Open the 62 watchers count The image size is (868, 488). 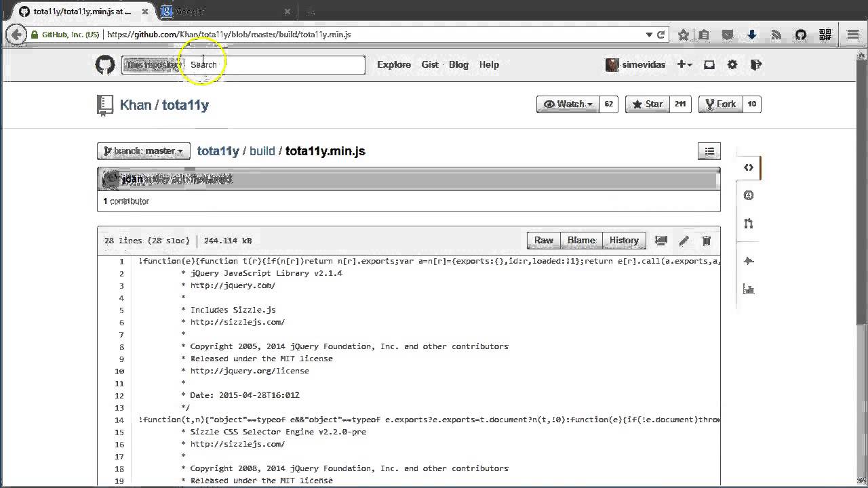click(x=608, y=104)
